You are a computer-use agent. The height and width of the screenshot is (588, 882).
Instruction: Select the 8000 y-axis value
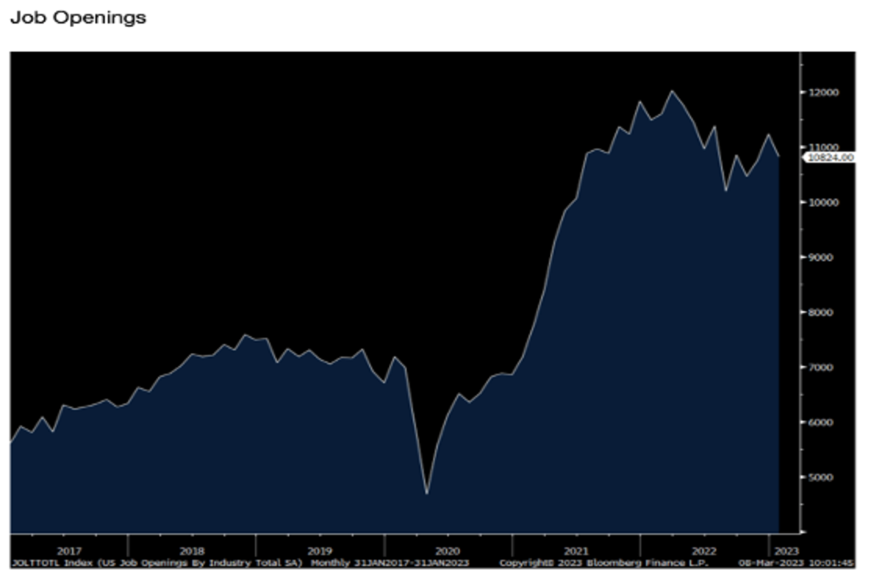(x=824, y=312)
